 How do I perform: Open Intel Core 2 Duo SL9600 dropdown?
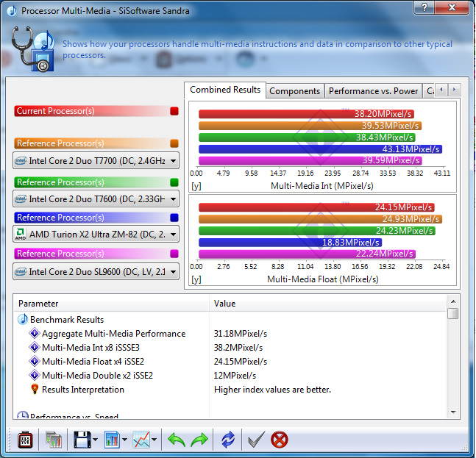96,271
